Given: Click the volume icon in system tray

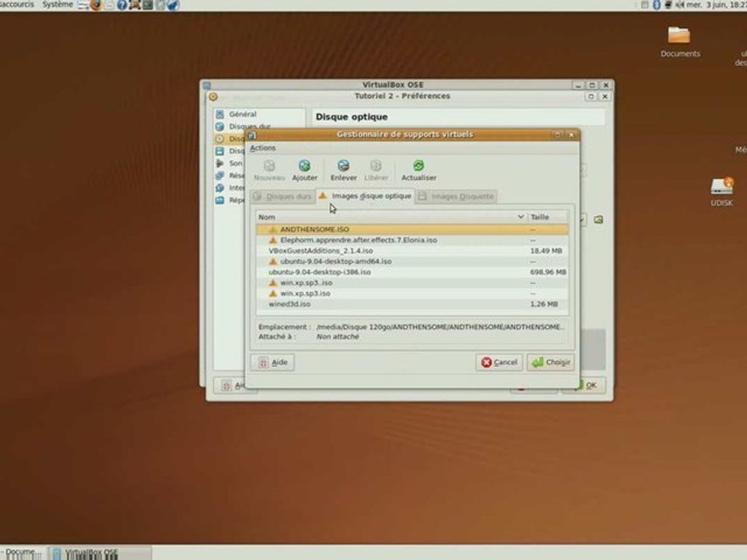Looking at the screenshot, I should coord(680,5).
